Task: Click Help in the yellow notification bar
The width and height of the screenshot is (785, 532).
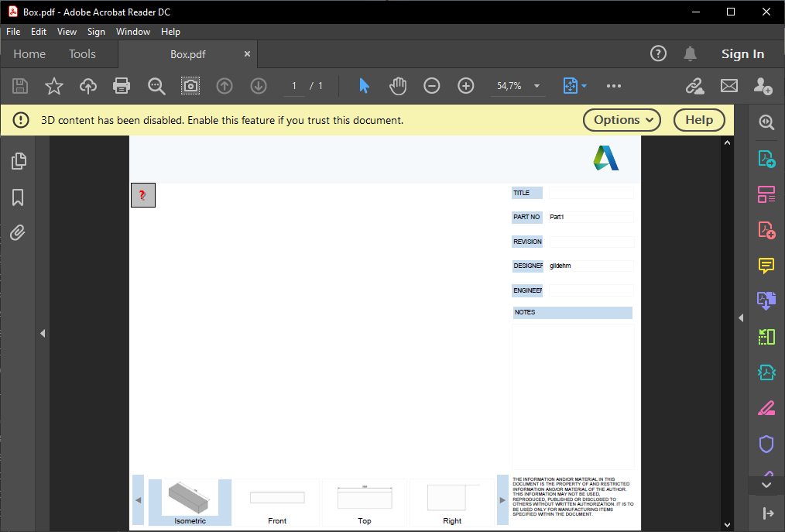Action: (x=698, y=120)
